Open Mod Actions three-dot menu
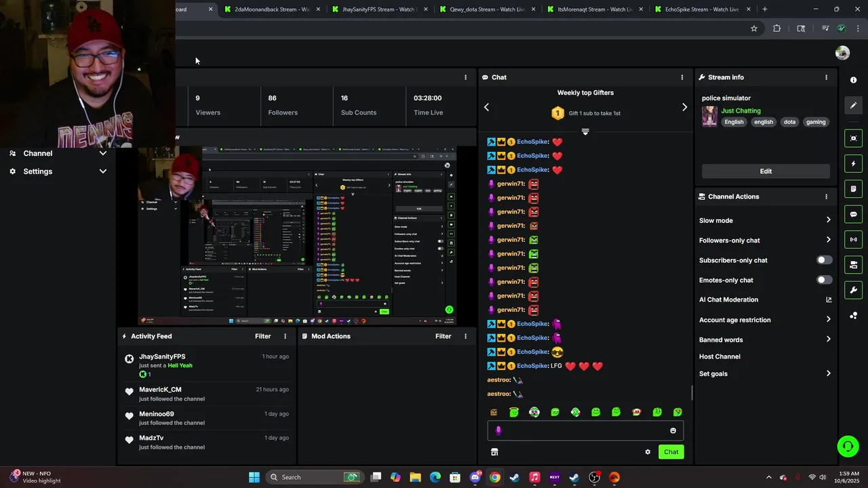 pos(465,336)
